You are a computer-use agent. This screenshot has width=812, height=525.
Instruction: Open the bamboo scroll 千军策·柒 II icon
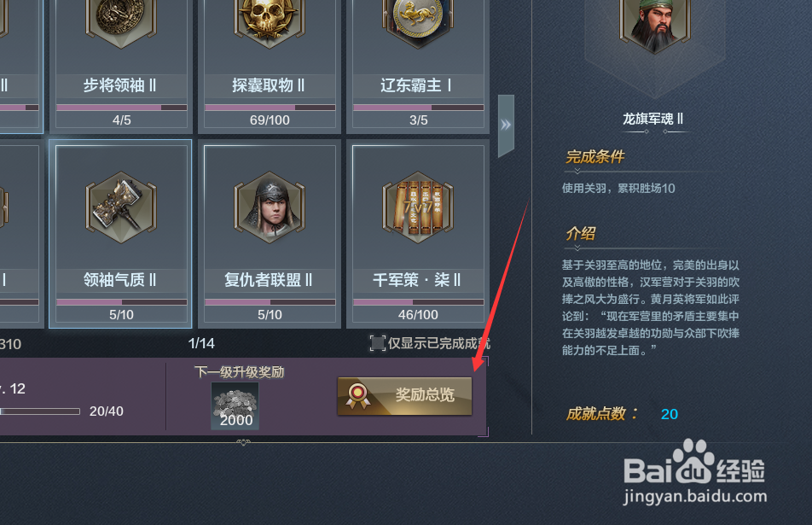[x=418, y=207]
